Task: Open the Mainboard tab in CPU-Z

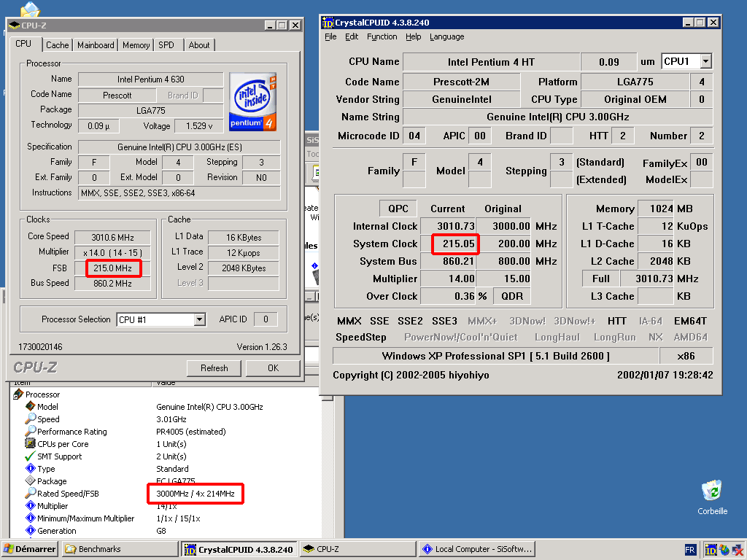Action: point(96,44)
